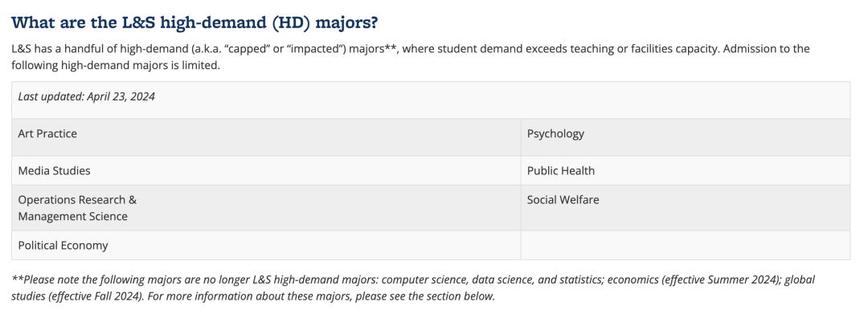Click the double-asterisk footnote marker after majors
This screenshot has width=868, height=314.
click(x=390, y=47)
